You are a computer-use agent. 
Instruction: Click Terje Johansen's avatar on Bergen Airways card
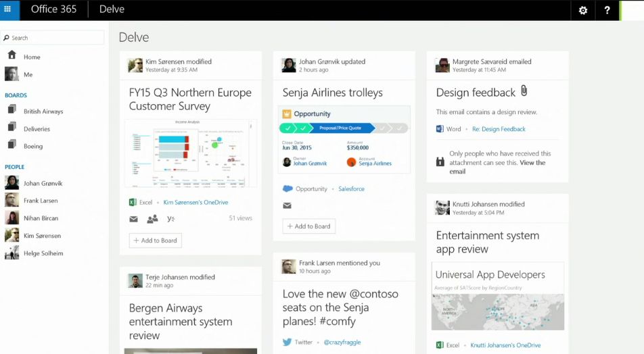coord(135,281)
